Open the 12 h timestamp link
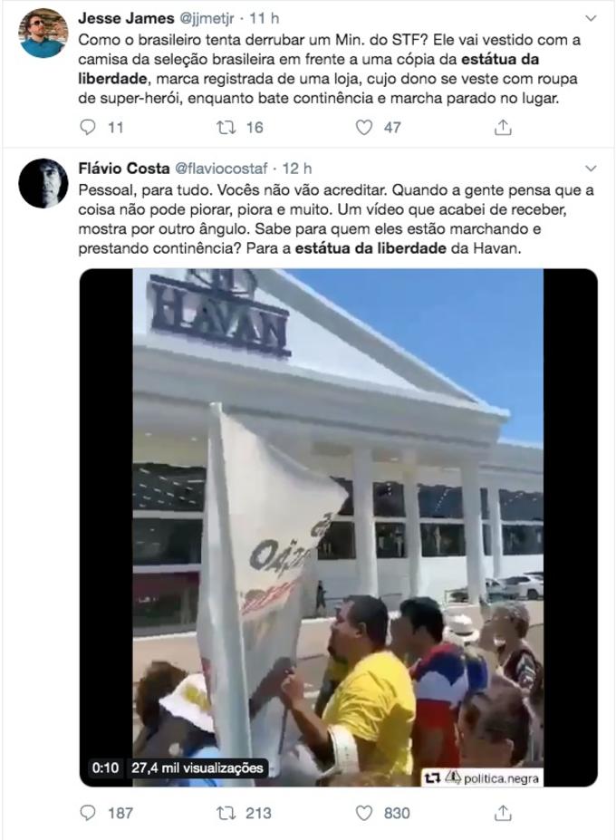This screenshot has width=616, height=840. pyautogui.click(x=297, y=169)
